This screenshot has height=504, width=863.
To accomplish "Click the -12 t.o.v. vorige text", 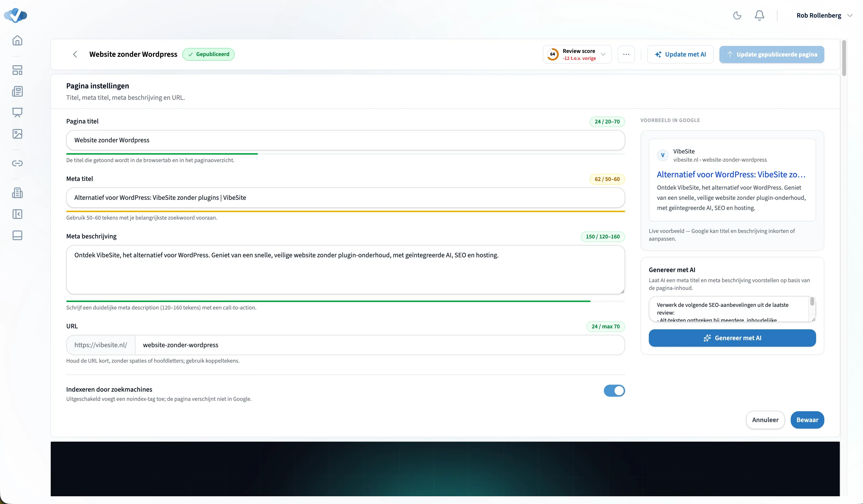I will (579, 58).
